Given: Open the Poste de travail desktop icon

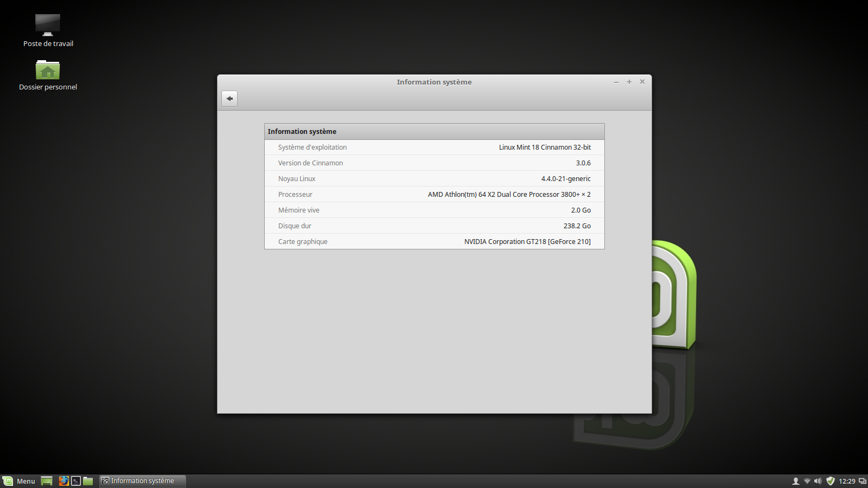Looking at the screenshot, I should click(48, 31).
